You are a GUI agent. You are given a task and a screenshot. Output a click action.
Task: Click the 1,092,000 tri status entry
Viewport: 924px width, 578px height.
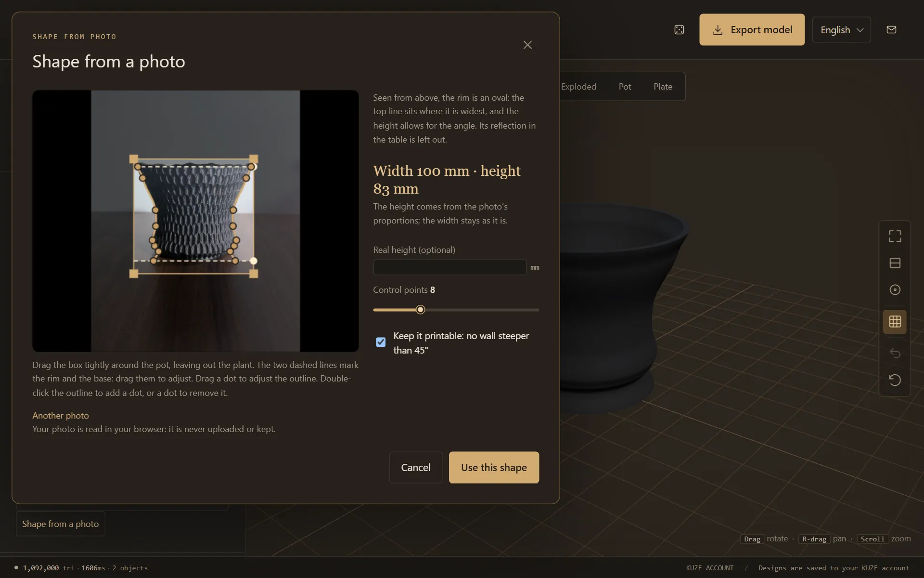[48, 568]
